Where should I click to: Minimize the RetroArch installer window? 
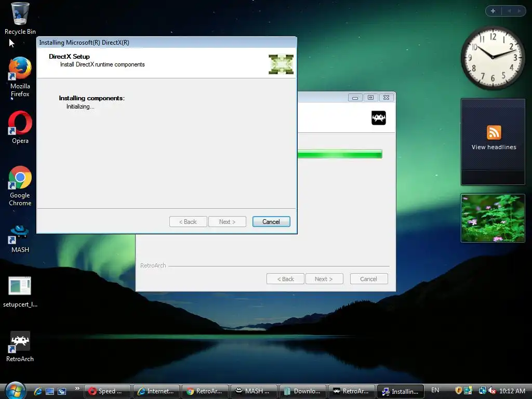pos(355,98)
